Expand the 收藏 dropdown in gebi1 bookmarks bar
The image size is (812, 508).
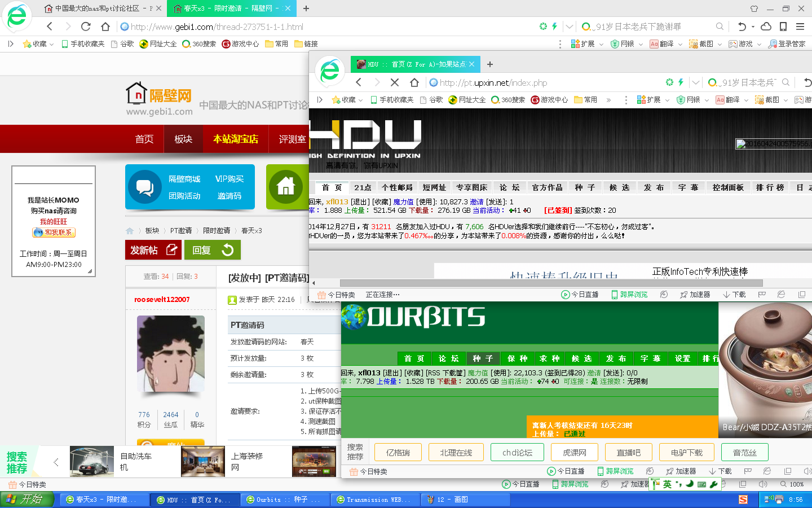pyautogui.click(x=52, y=44)
